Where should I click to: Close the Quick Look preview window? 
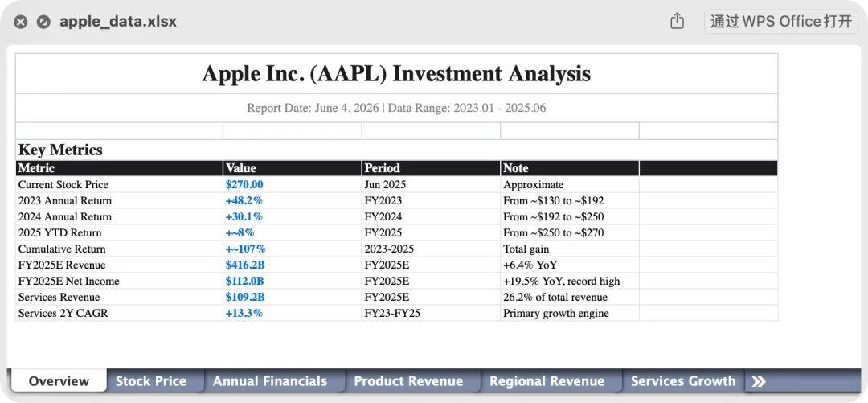[20, 23]
